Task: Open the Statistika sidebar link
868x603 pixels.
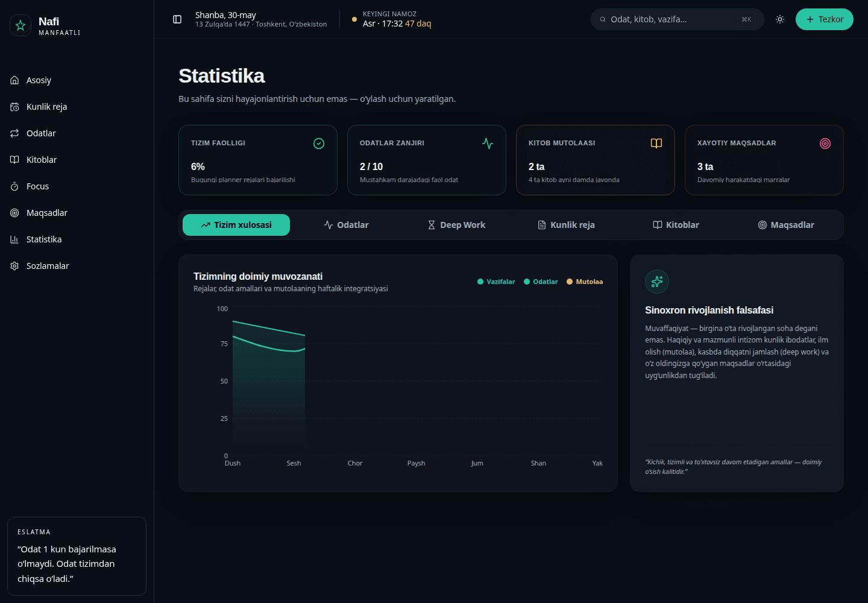Action: click(77, 239)
